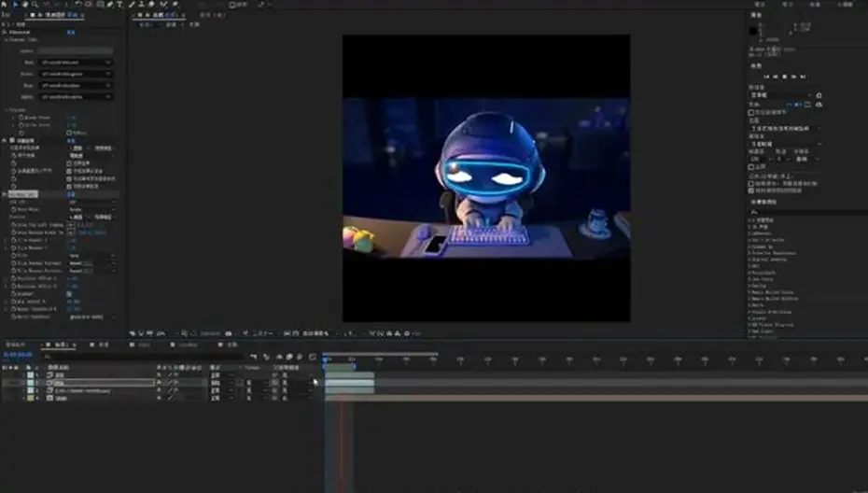Image resolution: width=868 pixels, height=493 pixels.
Task: Step back one frame in Preview panel
Action: (776, 77)
